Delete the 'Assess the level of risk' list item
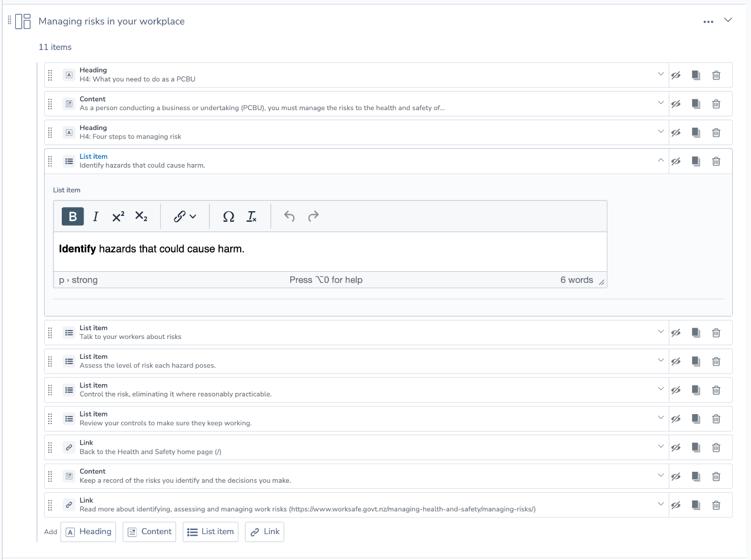This screenshot has height=560, width=751. pos(716,362)
